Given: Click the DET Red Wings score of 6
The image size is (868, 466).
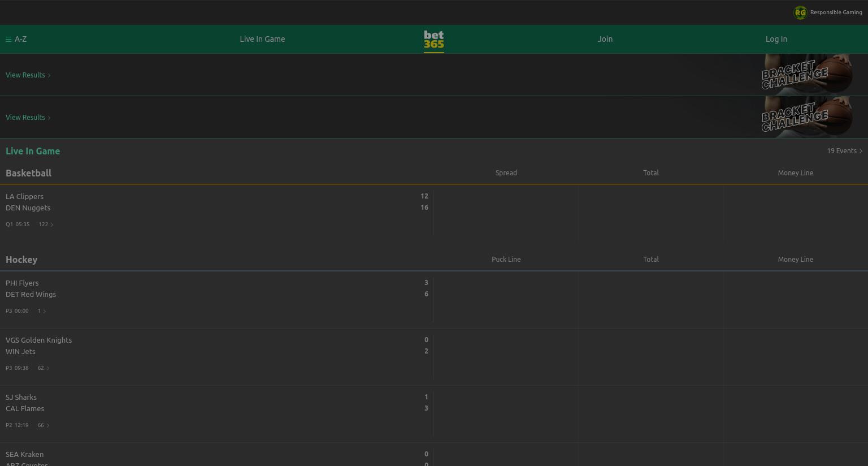Looking at the screenshot, I should (426, 294).
